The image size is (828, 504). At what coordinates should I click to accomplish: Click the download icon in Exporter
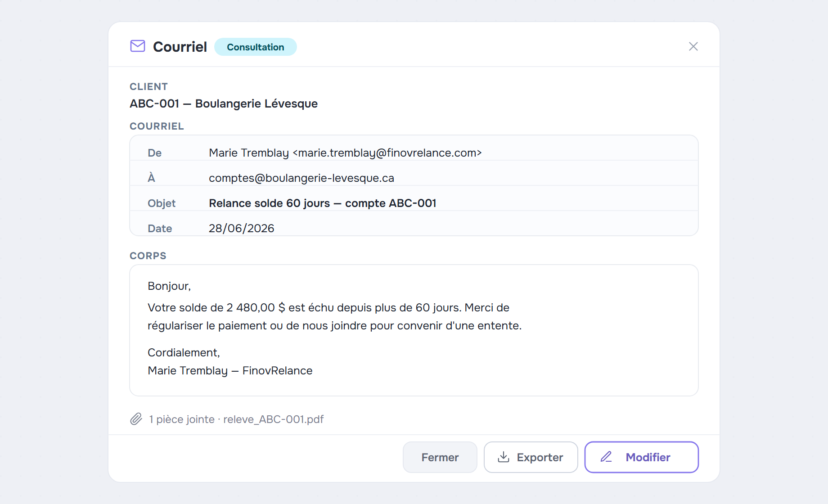[504, 457]
